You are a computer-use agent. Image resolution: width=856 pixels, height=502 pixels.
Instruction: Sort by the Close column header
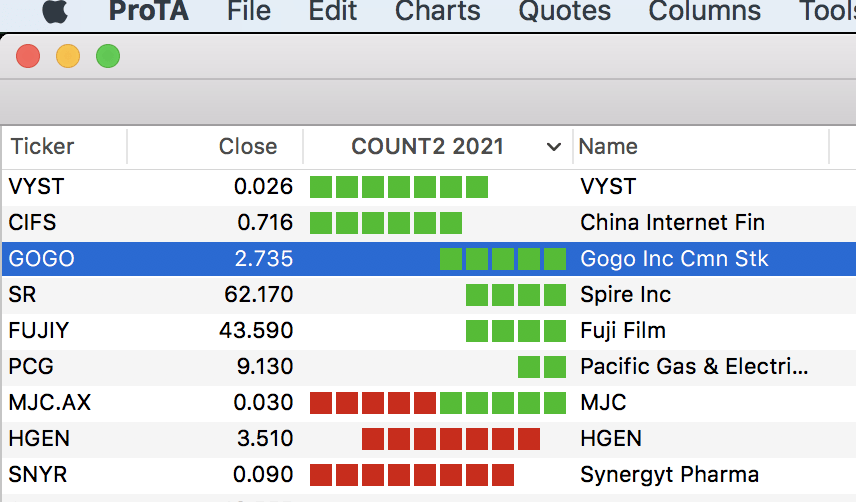(x=248, y=146)
